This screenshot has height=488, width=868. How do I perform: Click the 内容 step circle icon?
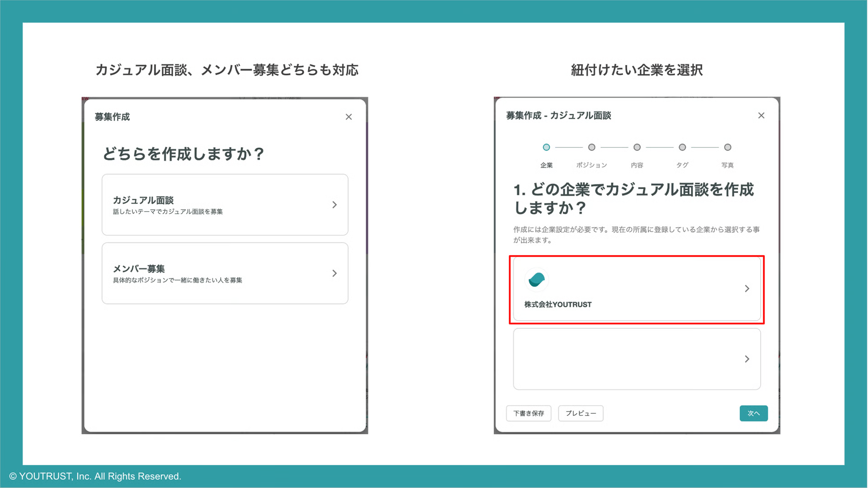(637, 147)
